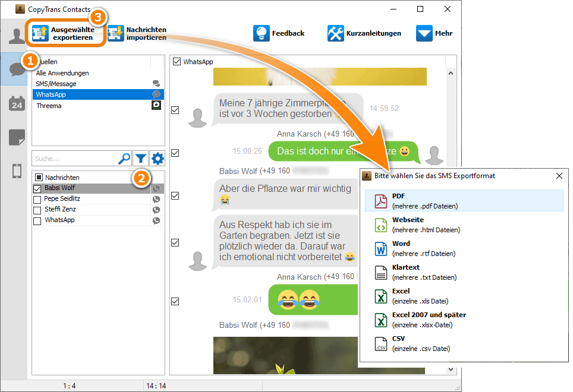The width and height of the screenshot is (573, 392).
Task: Click the chat scrollbar down arrow
Action: click(451, 369)
